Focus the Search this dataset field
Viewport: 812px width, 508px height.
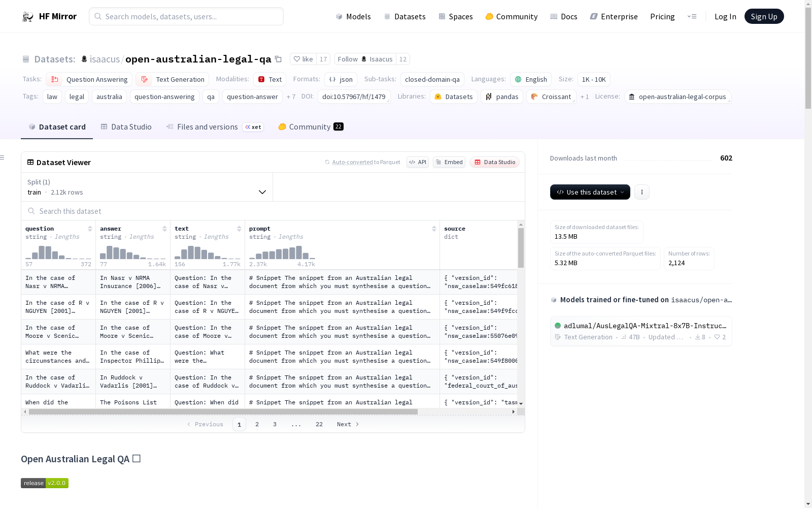point(273,211)
